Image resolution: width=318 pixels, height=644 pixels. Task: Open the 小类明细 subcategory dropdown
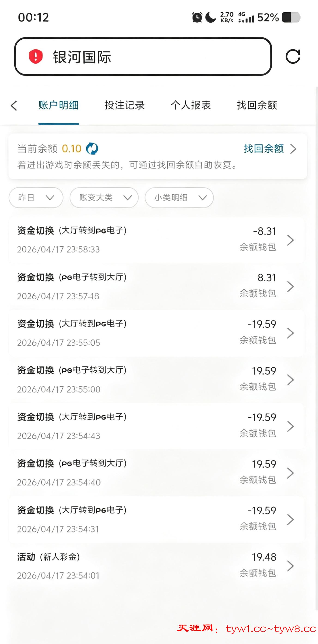[179, 198]
